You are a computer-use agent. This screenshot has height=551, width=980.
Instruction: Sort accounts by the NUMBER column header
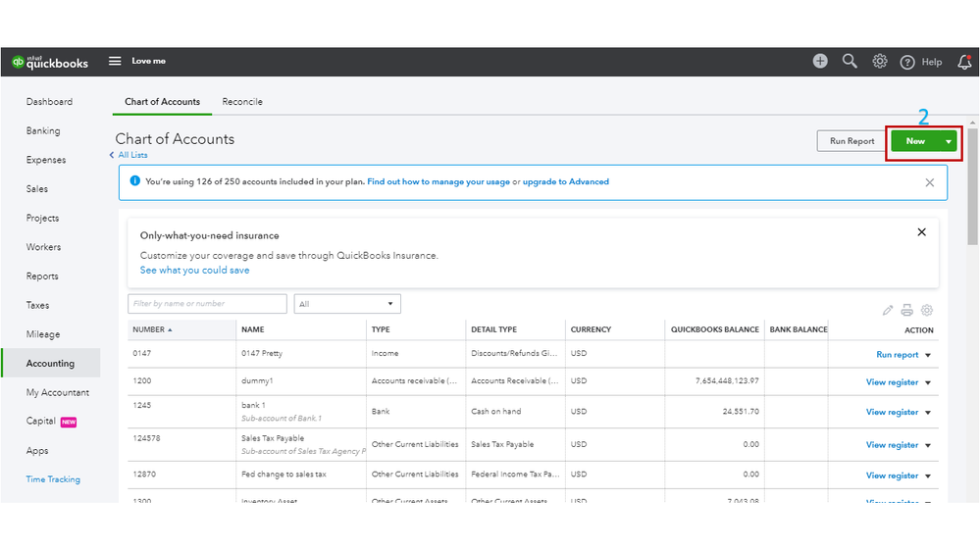pos(152,329)
